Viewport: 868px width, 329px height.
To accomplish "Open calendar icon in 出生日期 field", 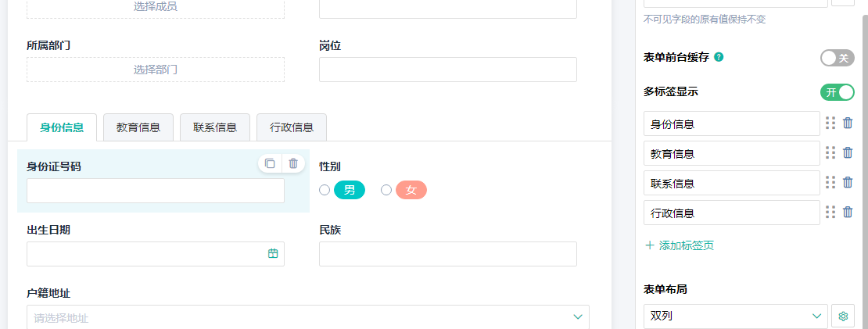I will click(273, 253).
